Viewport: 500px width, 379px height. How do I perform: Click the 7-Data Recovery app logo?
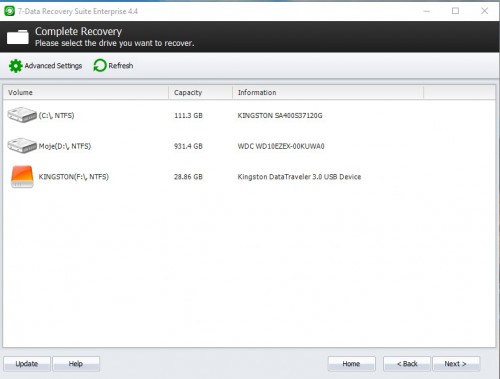coord(9,11)
